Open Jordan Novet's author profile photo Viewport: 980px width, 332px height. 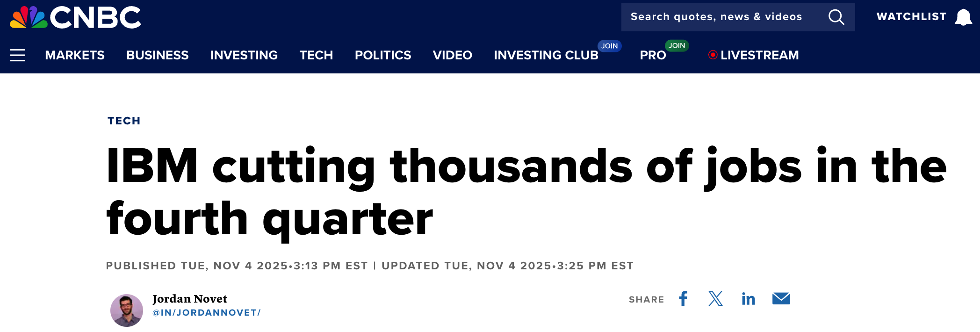126,310
